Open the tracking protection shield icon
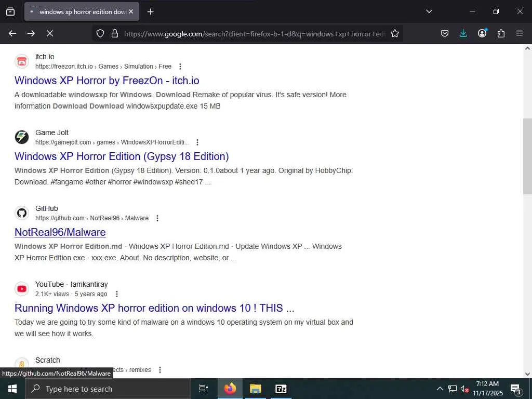Screen dimensions: 532x399 coord(100,33)
